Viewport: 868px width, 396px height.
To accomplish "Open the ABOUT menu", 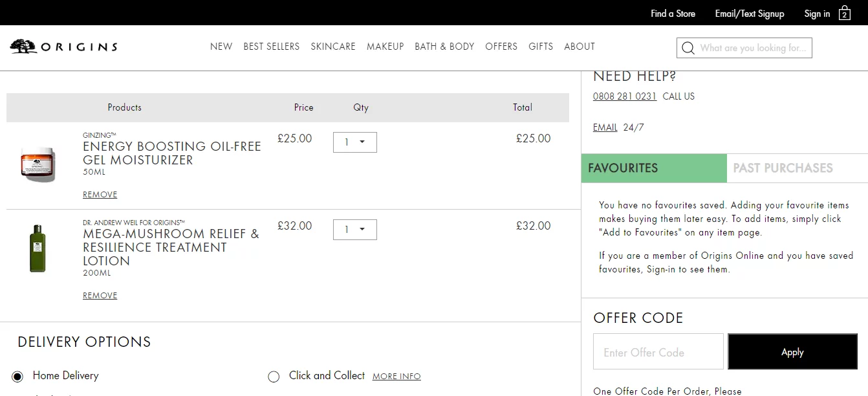I will [x=580, y=47].
